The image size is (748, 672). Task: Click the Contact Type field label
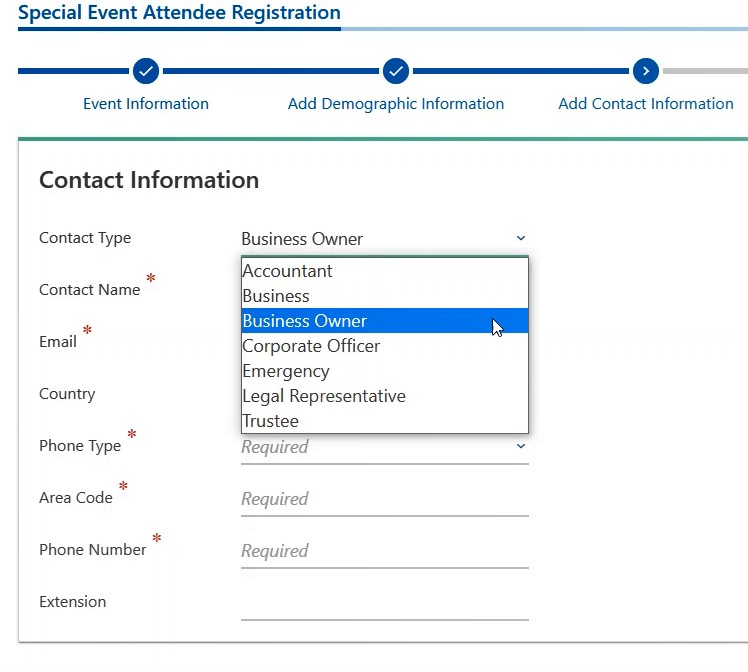pos(85,238)
